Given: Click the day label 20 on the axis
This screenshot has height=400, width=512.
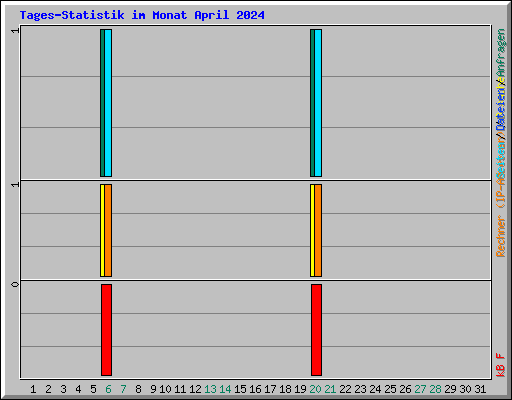Looking at the screenshot, I should pos(315,389).
